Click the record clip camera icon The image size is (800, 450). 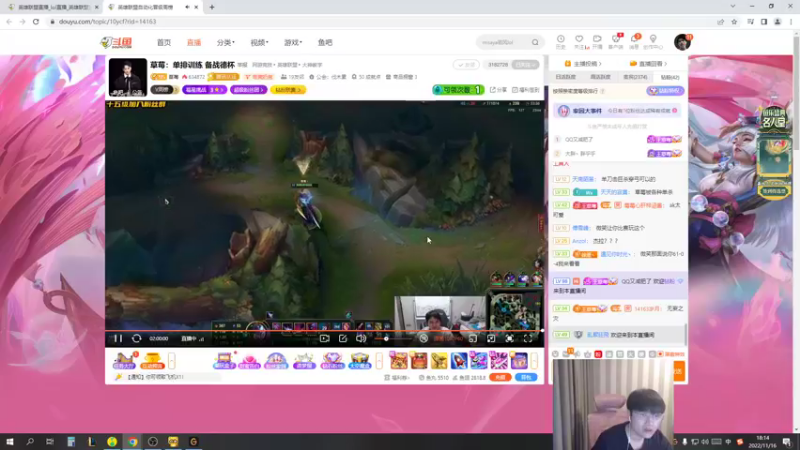pyautogui.click(x=324, y=338)
